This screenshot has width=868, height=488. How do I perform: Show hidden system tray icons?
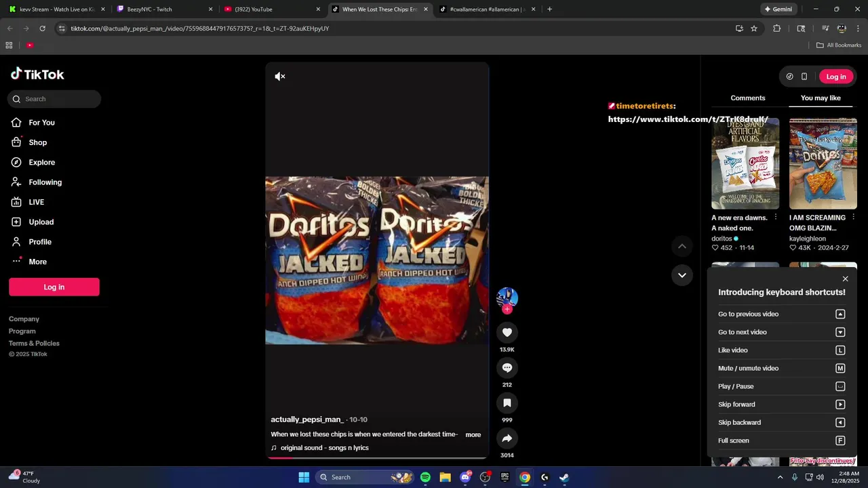[780, 477]
